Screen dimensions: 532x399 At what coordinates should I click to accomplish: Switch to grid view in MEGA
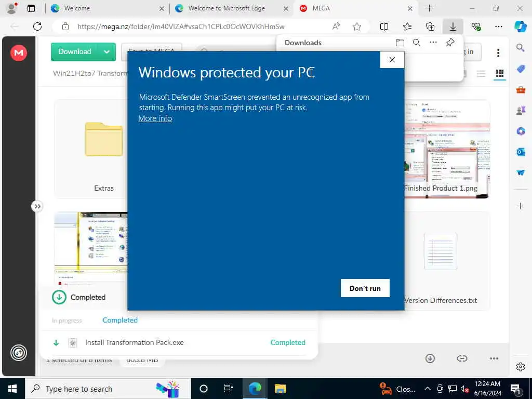click(499, 73)
